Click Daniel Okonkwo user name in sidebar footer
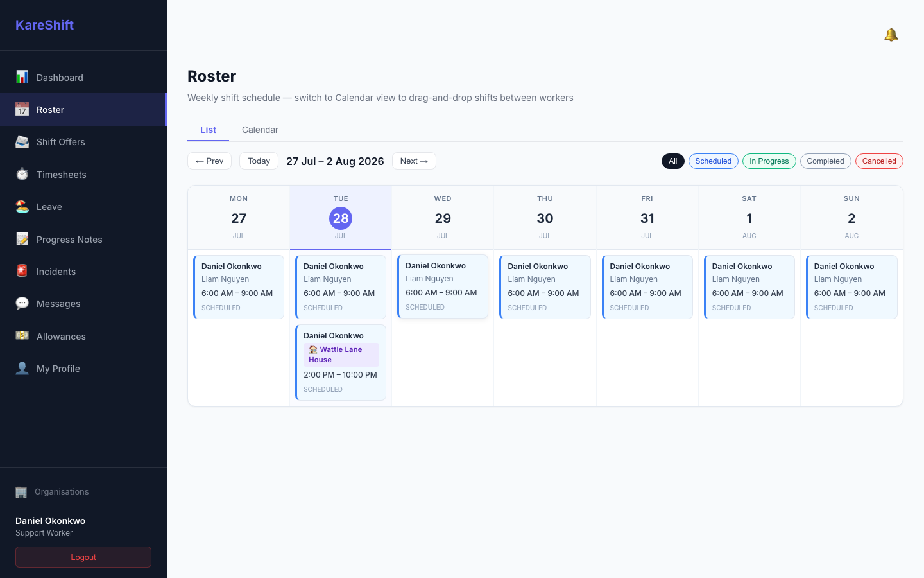The image size is (924, 578). click(x=50, y=521)
